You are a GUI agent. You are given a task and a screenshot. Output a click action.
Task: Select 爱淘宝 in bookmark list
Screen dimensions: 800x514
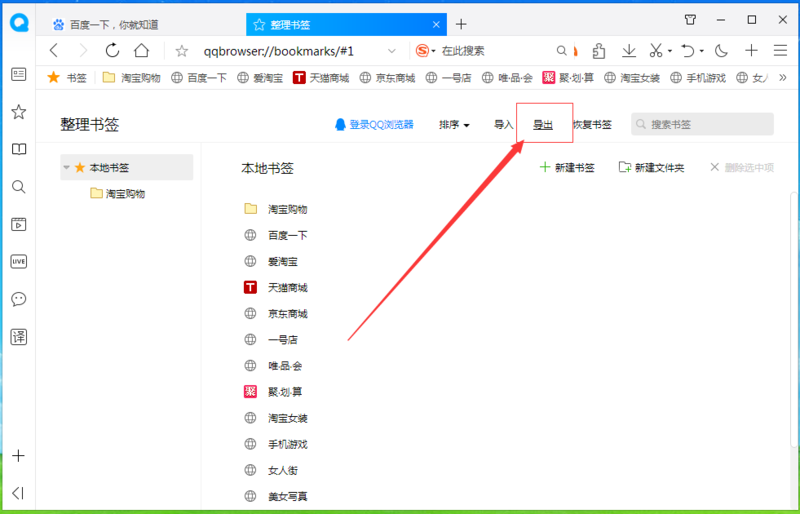(x=270, y=261)
